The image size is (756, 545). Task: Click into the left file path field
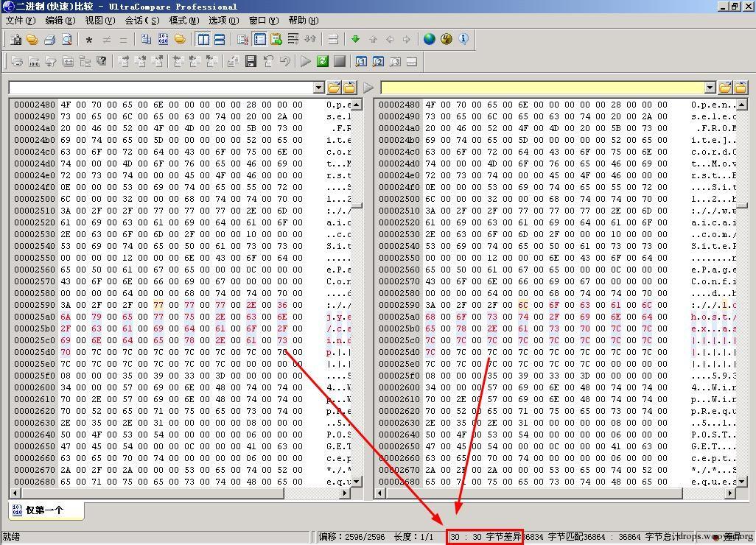click(161, 88)
